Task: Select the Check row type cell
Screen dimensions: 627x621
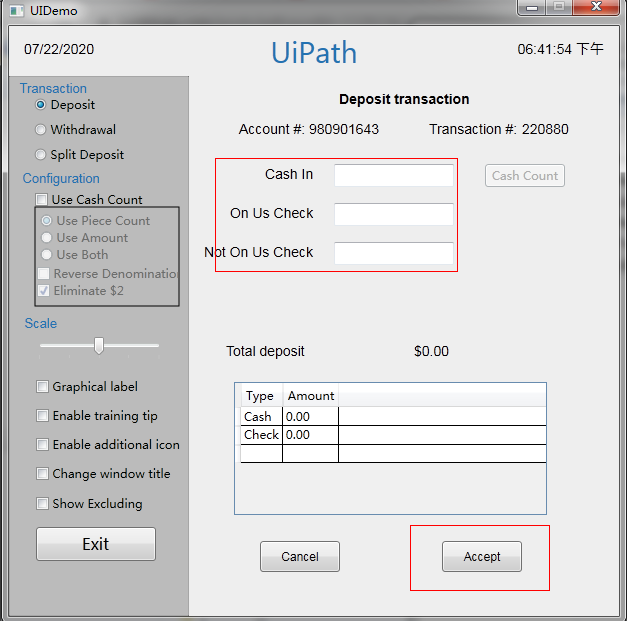Action: pos(262,435)
